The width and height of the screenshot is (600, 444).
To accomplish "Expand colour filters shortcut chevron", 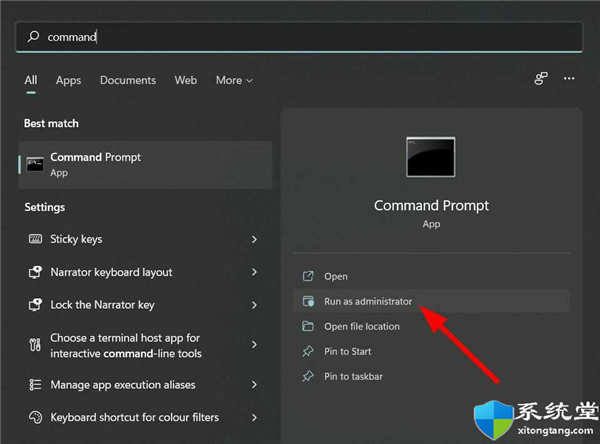I will coord(254,418).
